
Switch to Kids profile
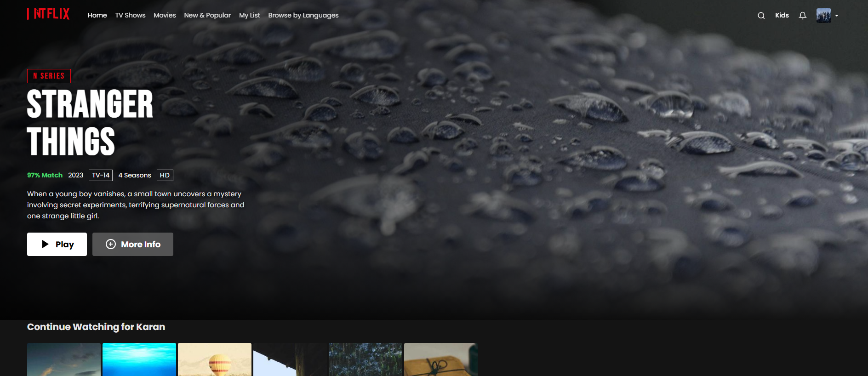tap(782, 15)
